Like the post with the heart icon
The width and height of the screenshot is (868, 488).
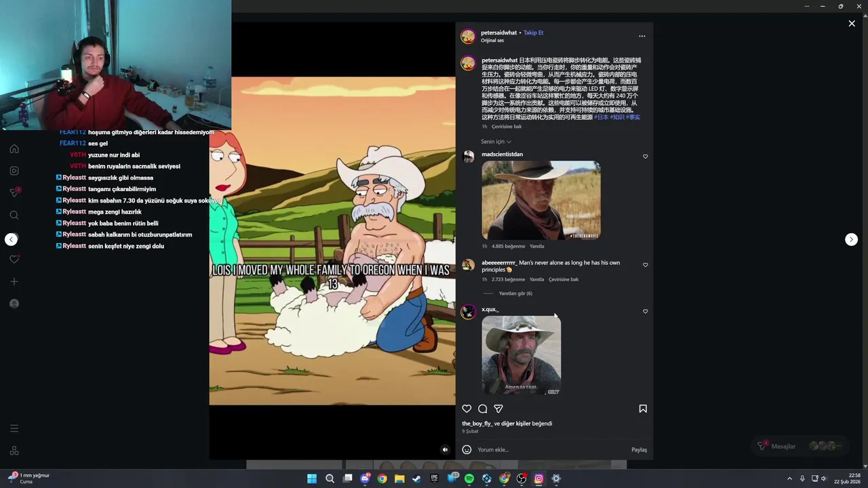[467, 409]
